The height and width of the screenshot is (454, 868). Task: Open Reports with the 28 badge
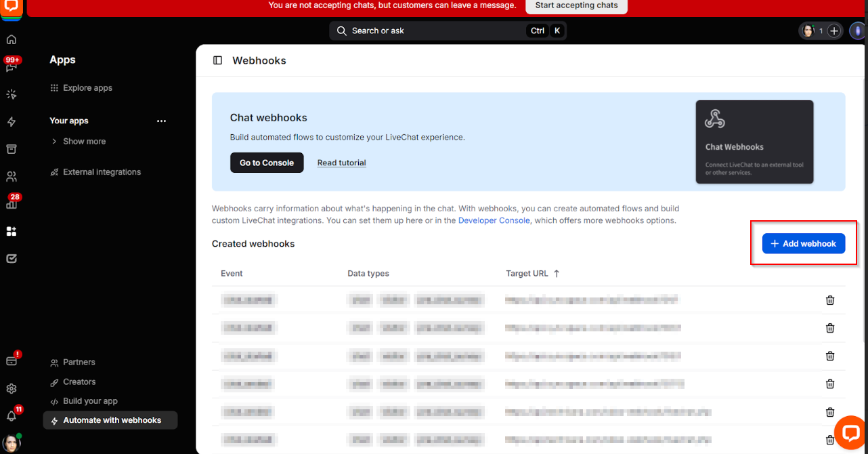pos(12,203)
